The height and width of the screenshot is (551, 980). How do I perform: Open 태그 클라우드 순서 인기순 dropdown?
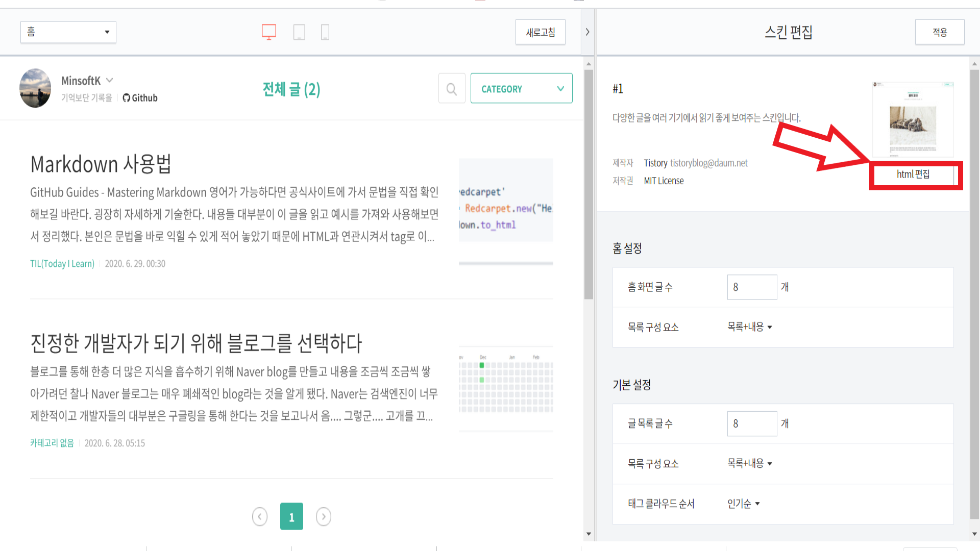[x=743, y=504]
